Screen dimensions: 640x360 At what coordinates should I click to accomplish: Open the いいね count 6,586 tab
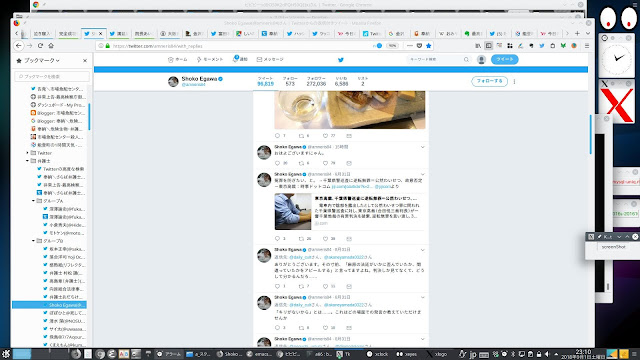point(341,81)
